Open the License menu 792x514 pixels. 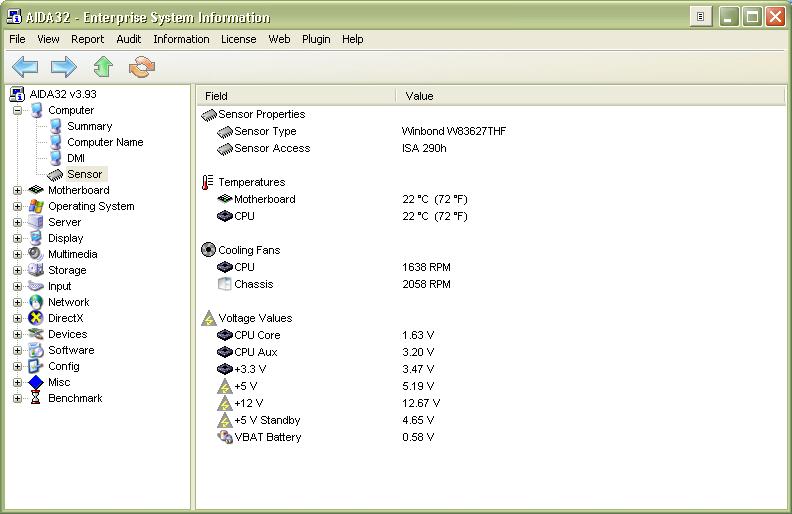238,39
